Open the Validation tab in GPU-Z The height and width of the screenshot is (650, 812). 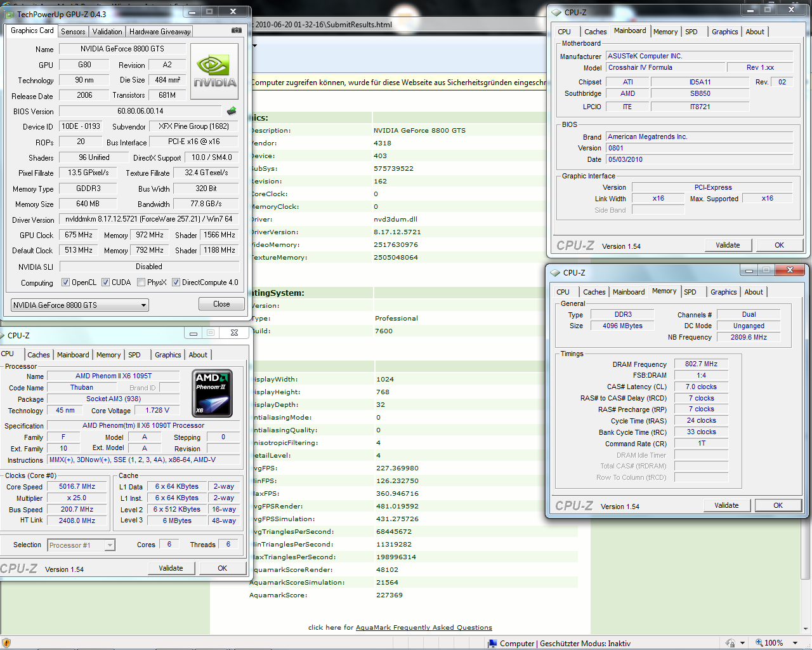pyautogui.click(x=107, y=32)
